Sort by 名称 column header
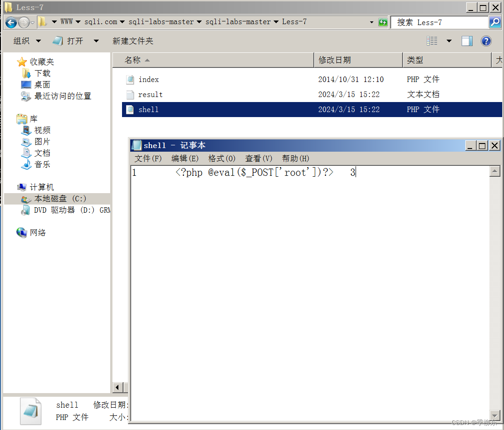The image size is (504, 430). coord(213,60)
